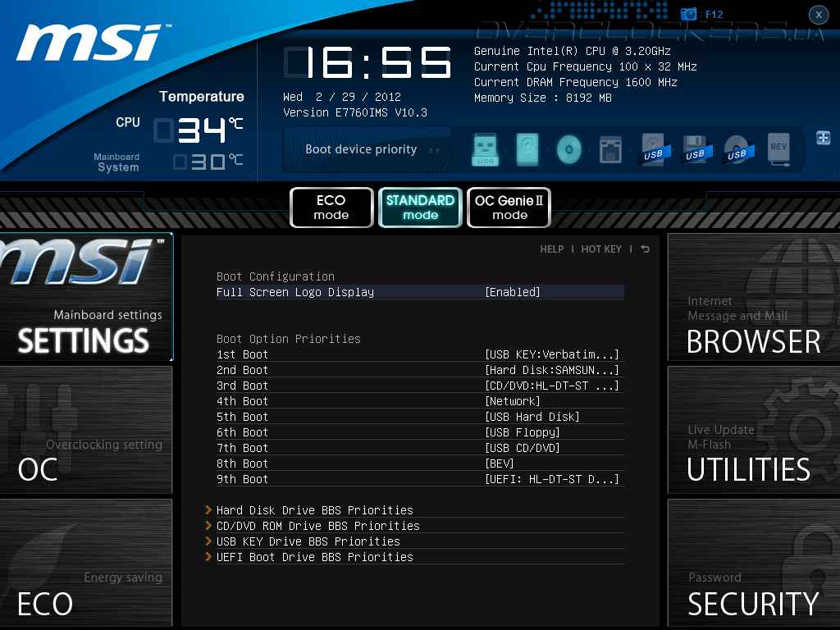Change 9th Boot value UEFI: HL-DT-ST

(x=552, y=479)
